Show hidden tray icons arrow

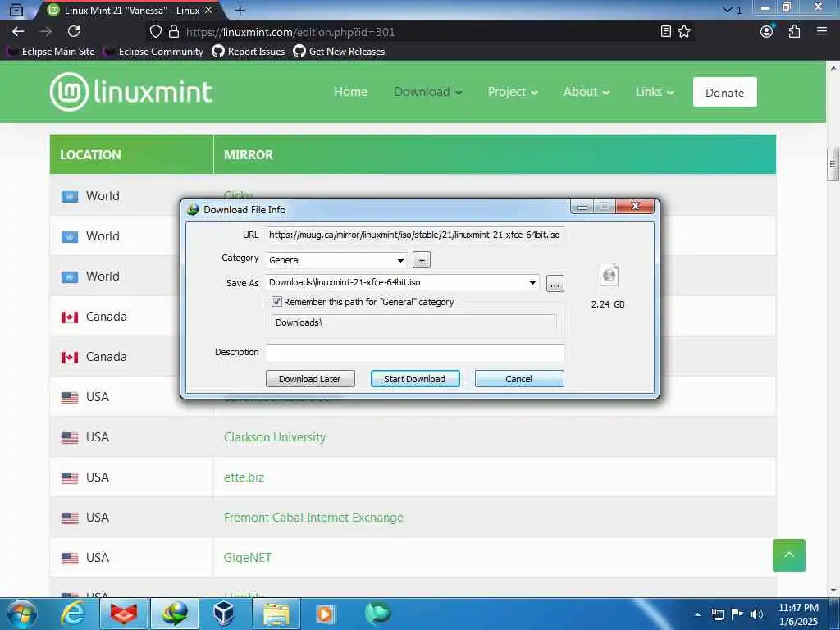coord(697,614)
